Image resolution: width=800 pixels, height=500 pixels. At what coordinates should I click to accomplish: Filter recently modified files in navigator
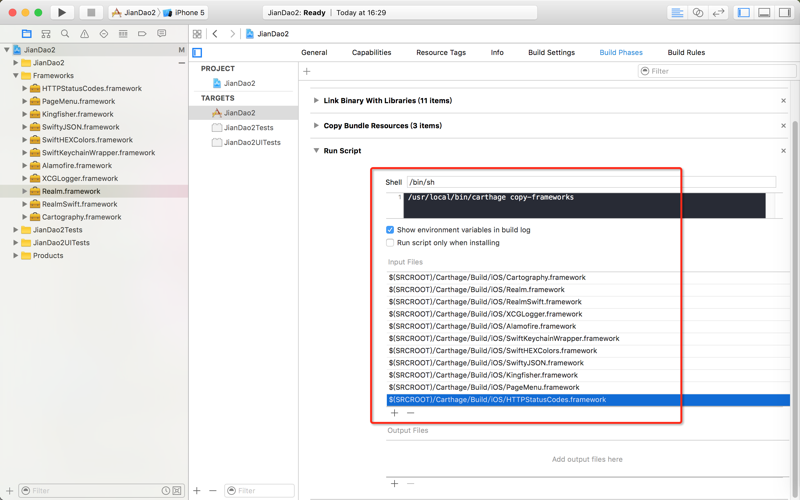[x=166, y=490]
